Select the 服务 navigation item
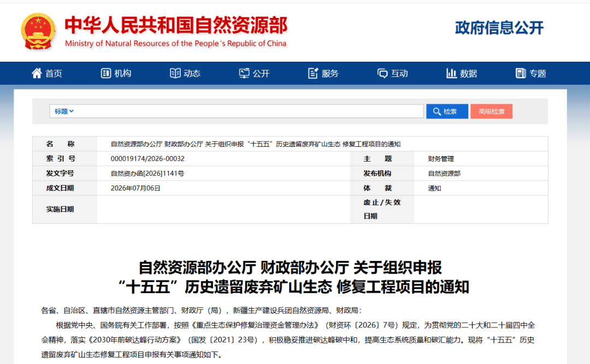 pos(323,73)
